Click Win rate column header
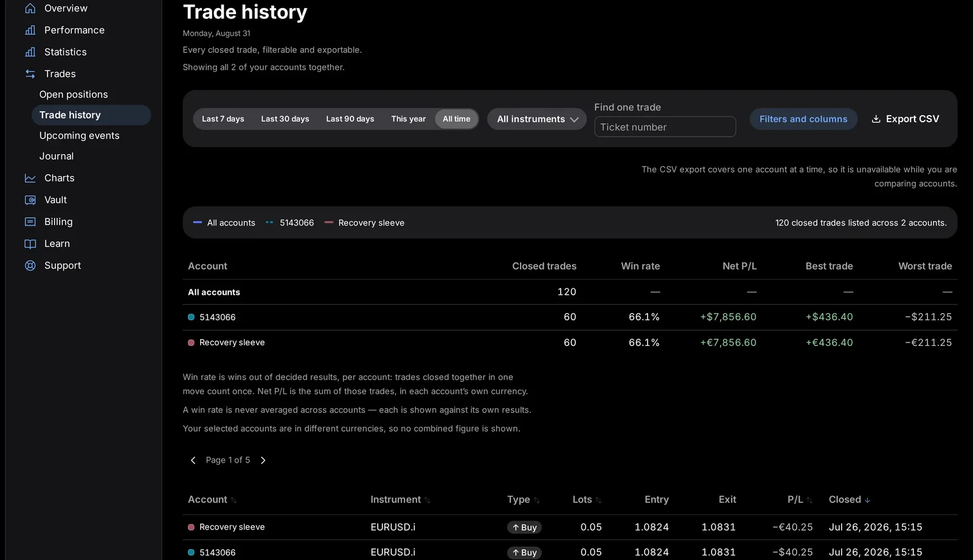The image size is (973, 560). pyautogui.click(x=640, y=266)
